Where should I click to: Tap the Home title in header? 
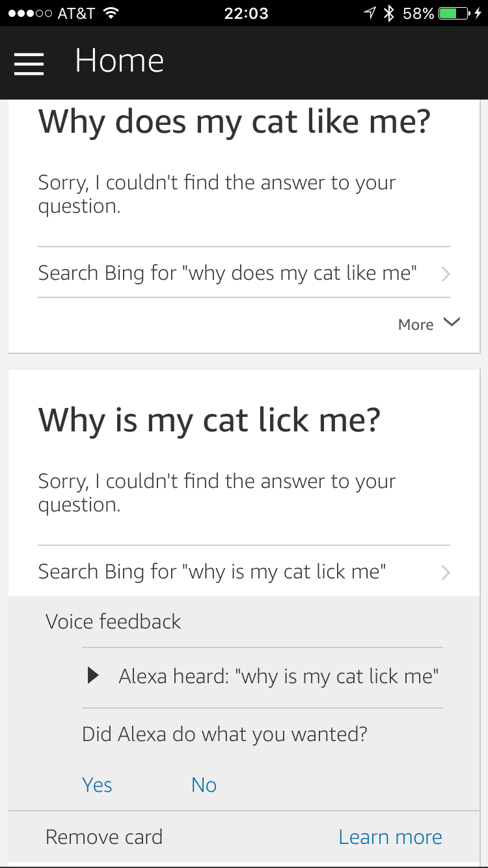[x=119, y=61]
